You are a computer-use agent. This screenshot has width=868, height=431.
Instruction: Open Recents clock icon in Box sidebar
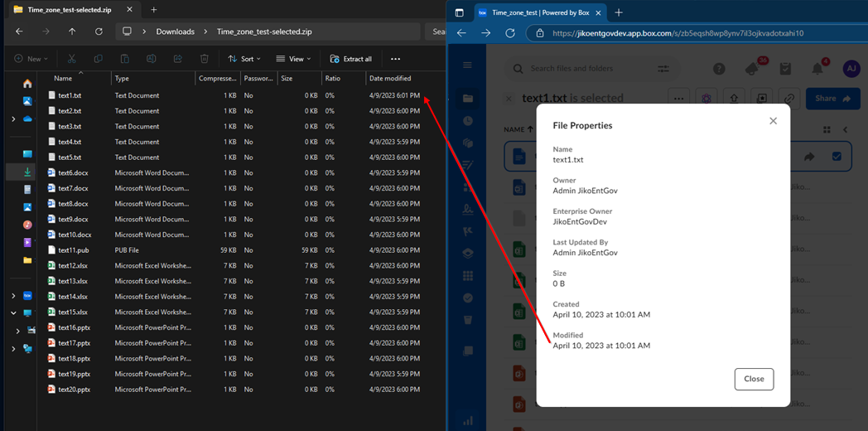tap(468, 120)
